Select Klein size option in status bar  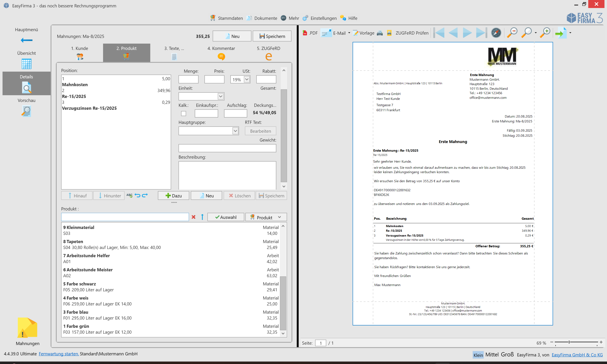tap(478, 355)
